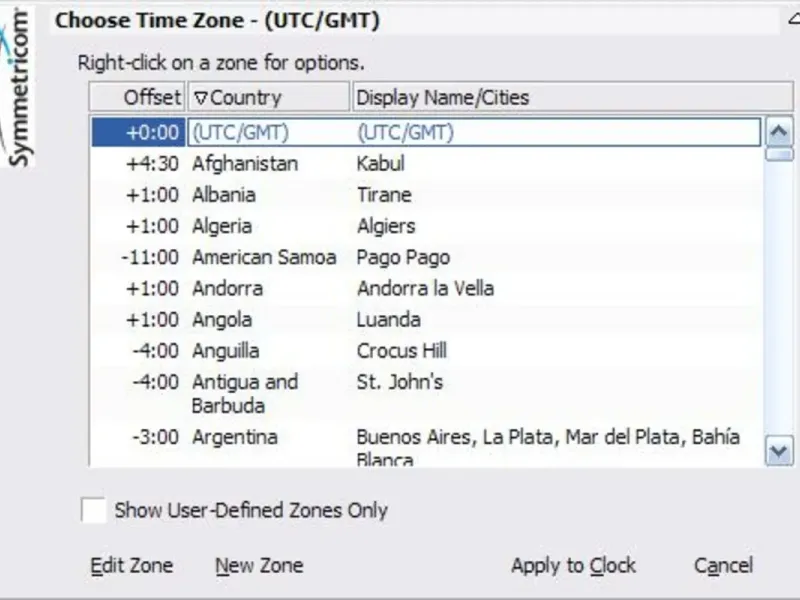Click the Buenos Aires cities cell

[548, 447]
